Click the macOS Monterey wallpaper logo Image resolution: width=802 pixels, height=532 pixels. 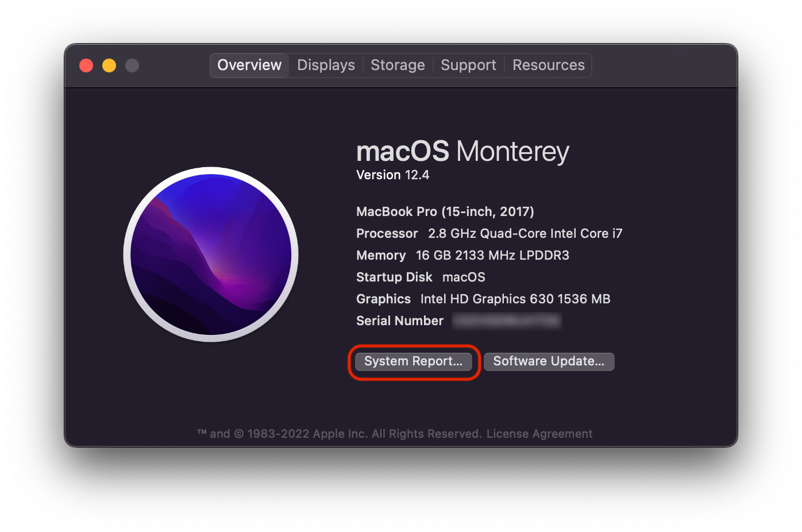click(x=211, y=254)
